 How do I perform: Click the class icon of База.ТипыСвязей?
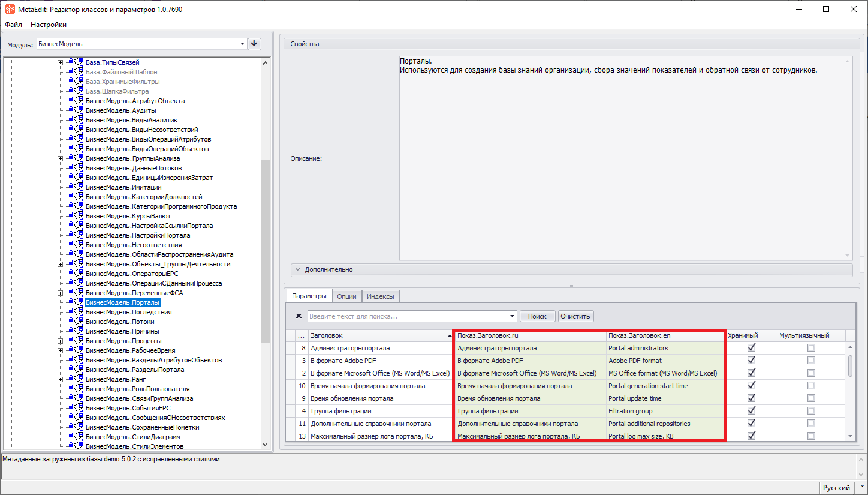(79, 62)
